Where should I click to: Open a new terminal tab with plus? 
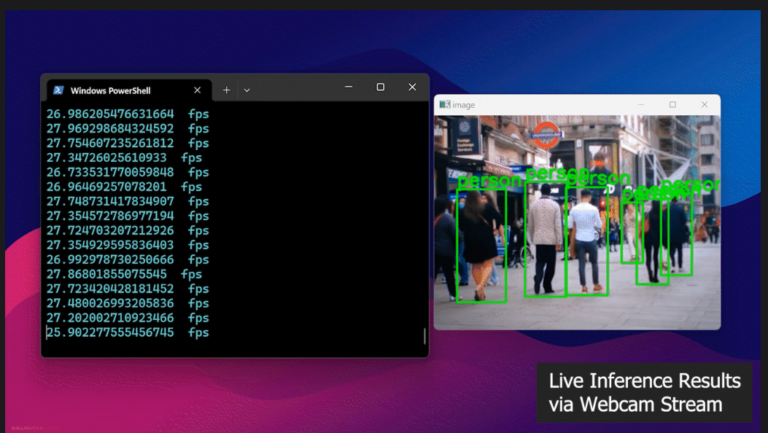click(227, 90)
